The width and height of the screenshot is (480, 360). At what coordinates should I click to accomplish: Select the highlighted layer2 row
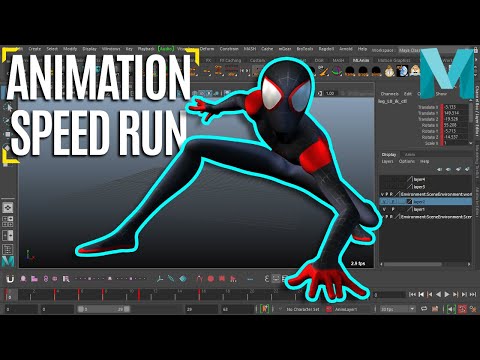pos(426,202)
